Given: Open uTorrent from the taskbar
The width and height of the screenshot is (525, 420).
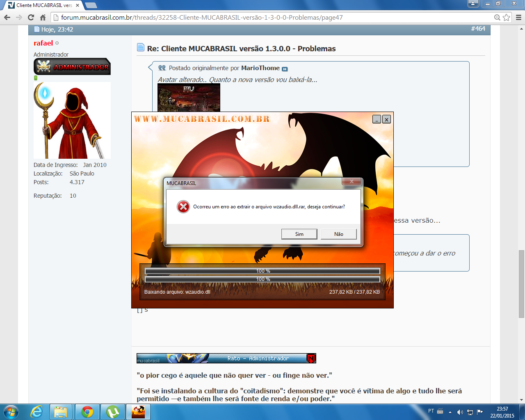Looking at the screenshot, I should [113, 412].
